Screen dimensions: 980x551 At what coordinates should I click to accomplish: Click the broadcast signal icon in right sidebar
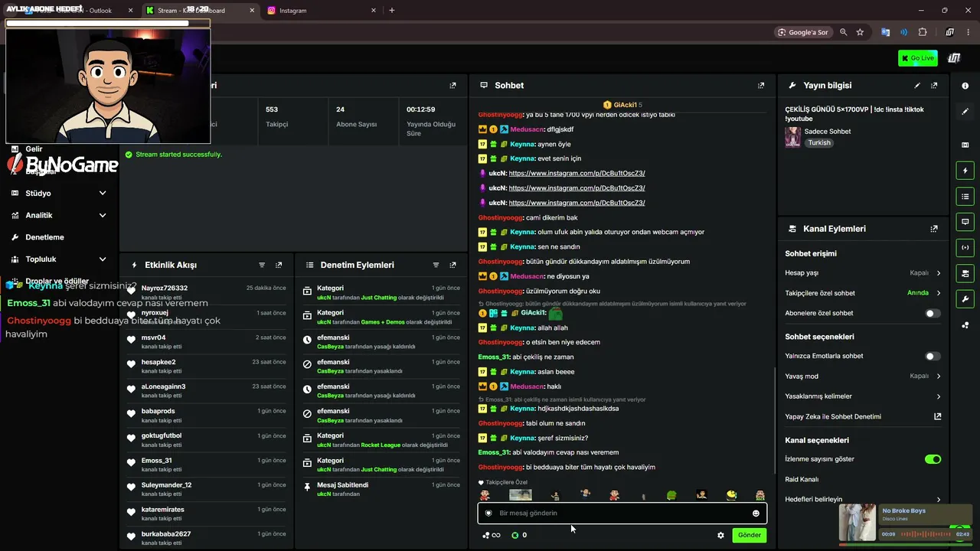[x=965, y=247]
